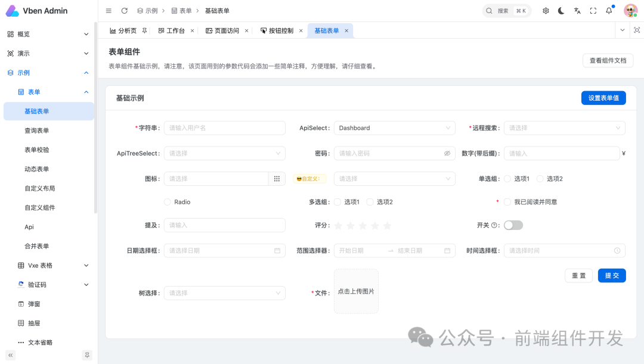The image size is (644, 364).
Task: Open the 远程搜索 dropdown
Action: (563, 127)
